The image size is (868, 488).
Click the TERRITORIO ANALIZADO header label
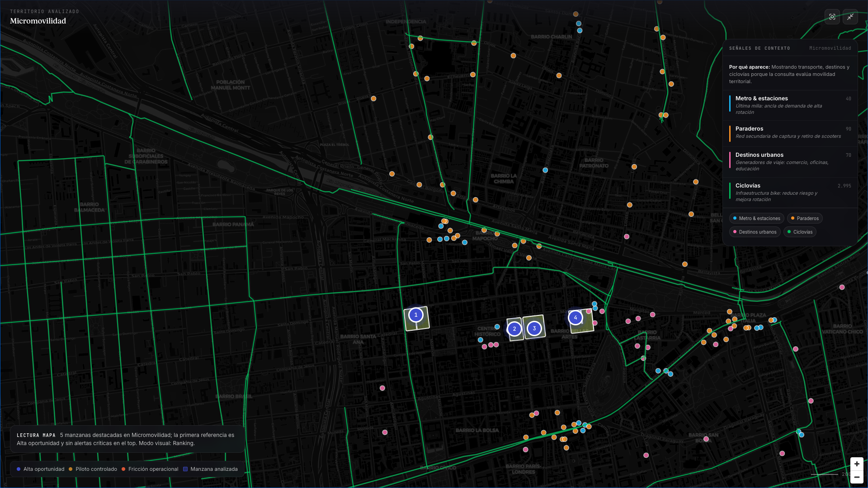[44, 11]
